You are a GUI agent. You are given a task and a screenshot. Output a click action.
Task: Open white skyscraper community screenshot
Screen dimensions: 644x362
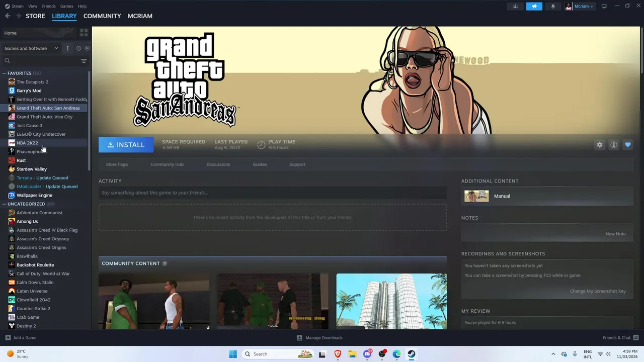pyautogui.click(x=391, y=301)
